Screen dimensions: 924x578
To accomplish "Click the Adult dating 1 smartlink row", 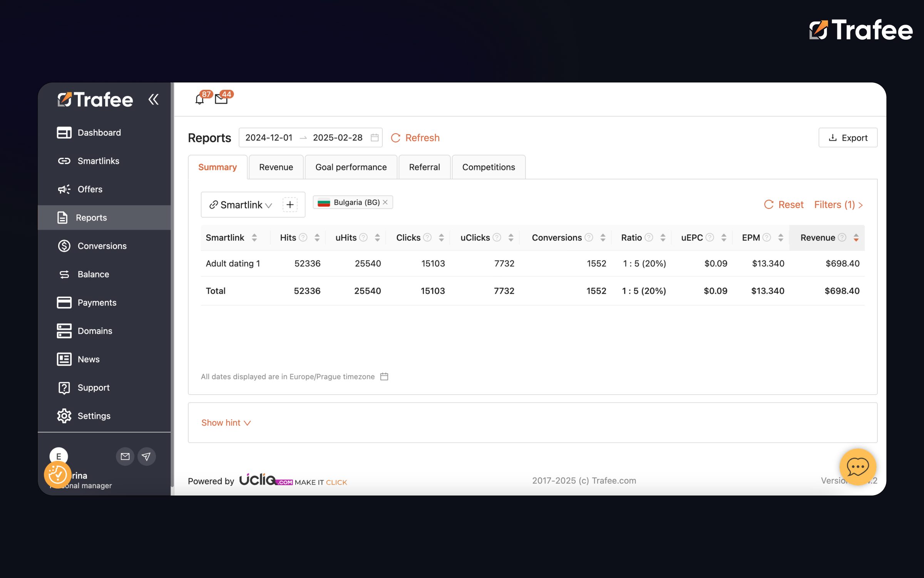I will point(532,264).
